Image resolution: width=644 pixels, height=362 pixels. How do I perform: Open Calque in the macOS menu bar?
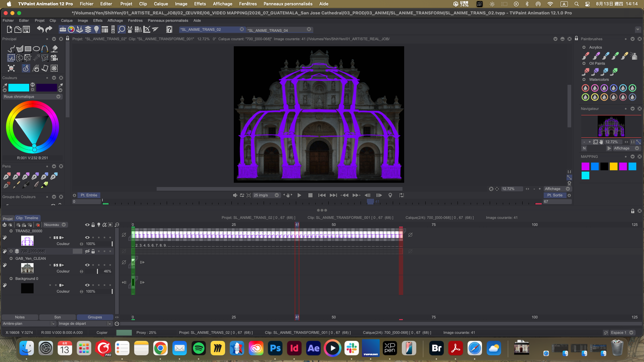161,4
